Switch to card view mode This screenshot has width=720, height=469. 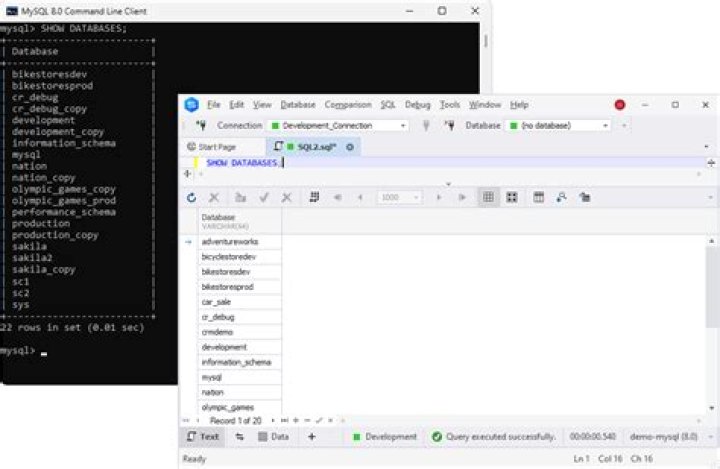(x=512, y=198)
